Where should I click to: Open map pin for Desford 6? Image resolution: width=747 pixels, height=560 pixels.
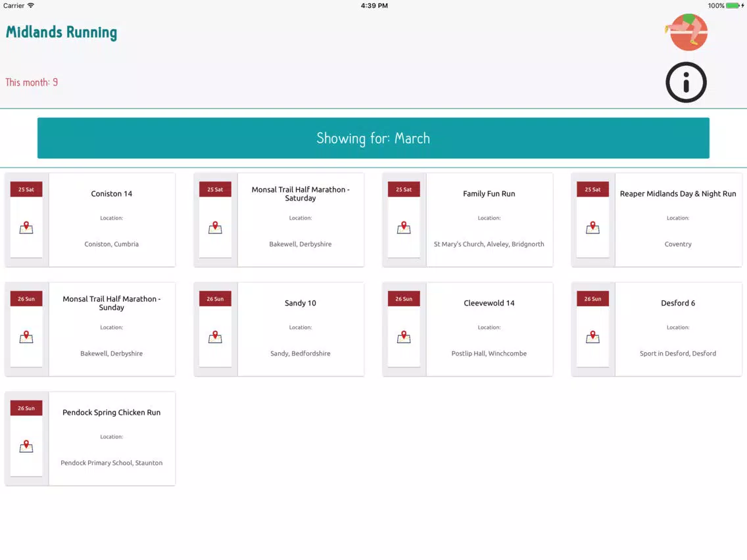592,337
